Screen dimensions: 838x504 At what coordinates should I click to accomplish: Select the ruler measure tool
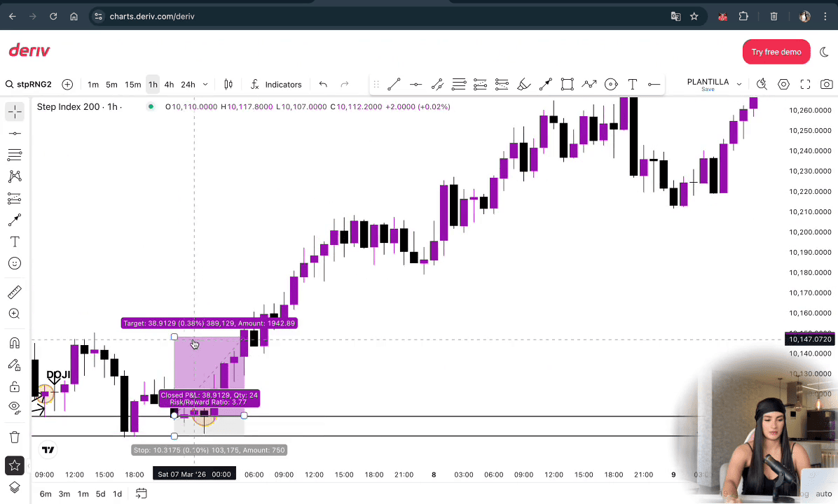[x=15, y=293]
